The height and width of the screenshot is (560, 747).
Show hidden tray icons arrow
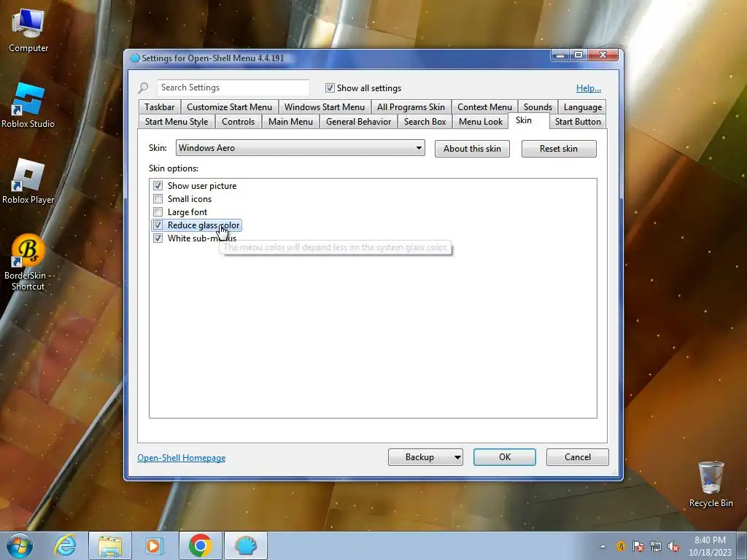603,546
